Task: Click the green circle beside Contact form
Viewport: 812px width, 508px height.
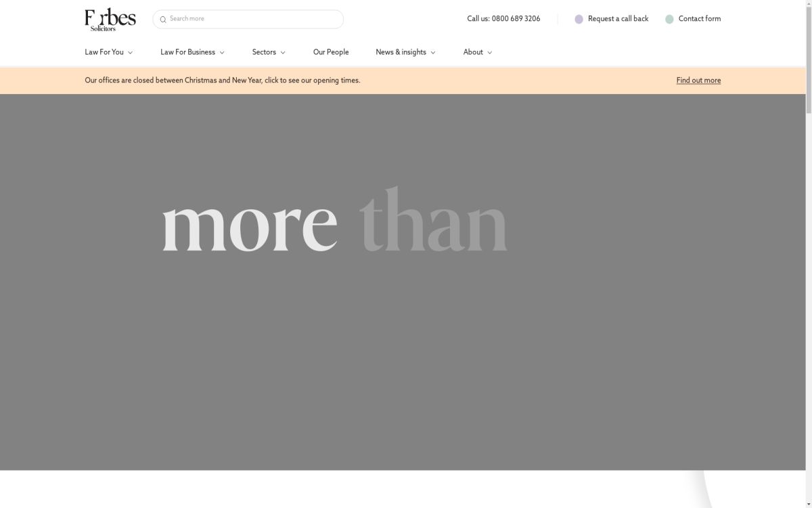Action: pyautogui.click(x=670, y=19)
